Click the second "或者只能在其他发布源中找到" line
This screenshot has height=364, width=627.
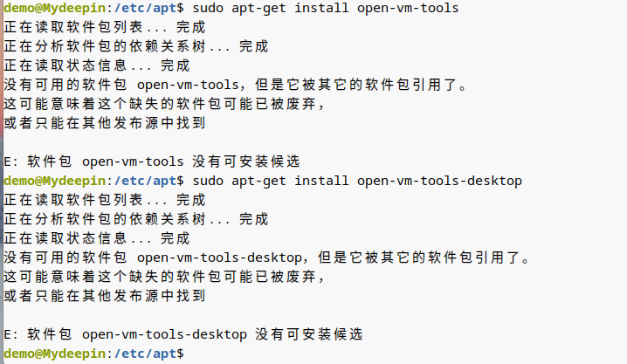(x=105, y=296)
